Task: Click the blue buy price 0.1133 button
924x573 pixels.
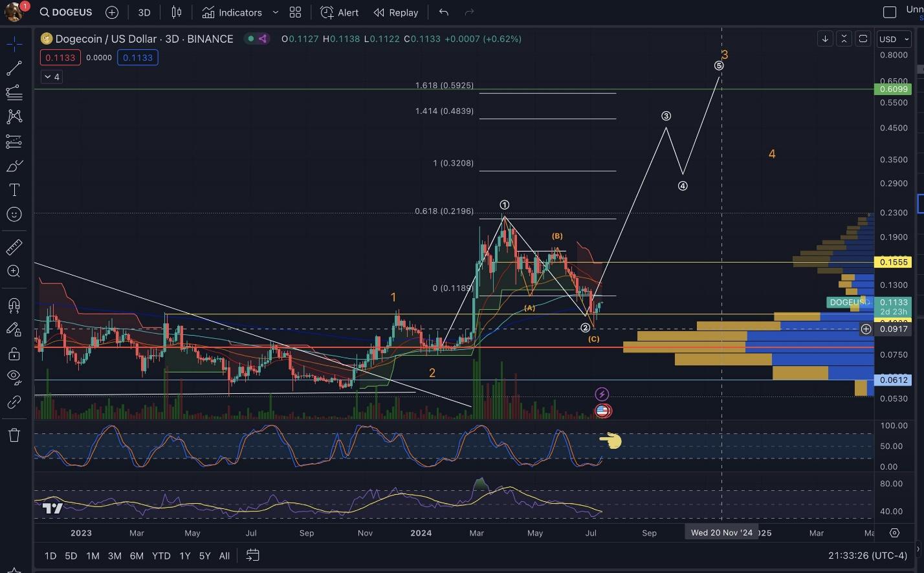Action: [138, 58]
